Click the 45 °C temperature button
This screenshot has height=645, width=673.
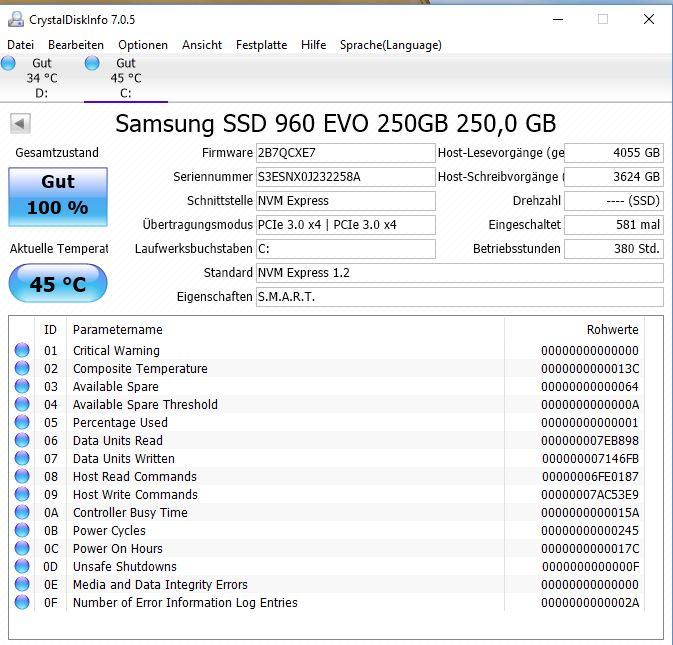[x=58, y=283]
